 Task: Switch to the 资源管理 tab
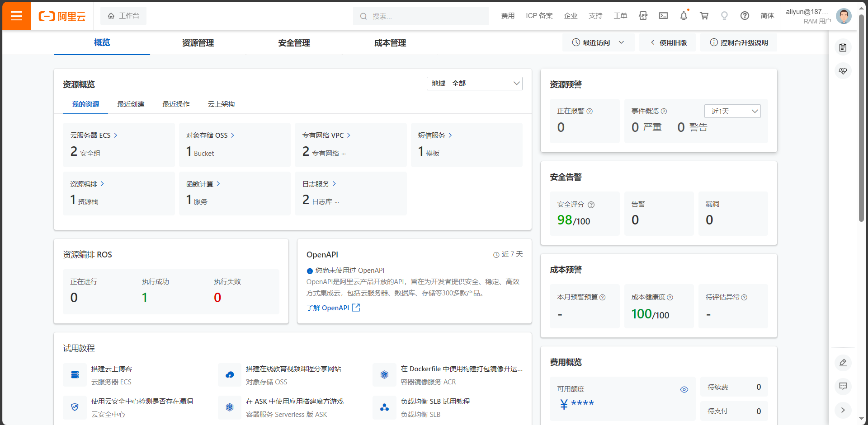tap(198, 43)
